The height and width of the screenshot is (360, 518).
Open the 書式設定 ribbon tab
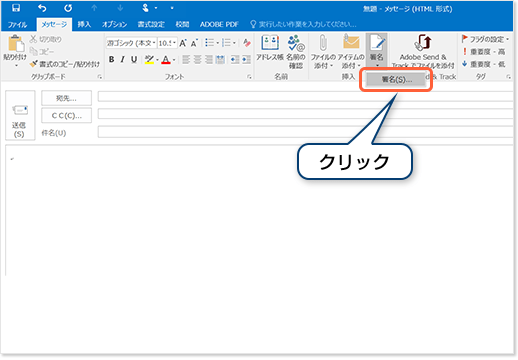click(151, 24)
